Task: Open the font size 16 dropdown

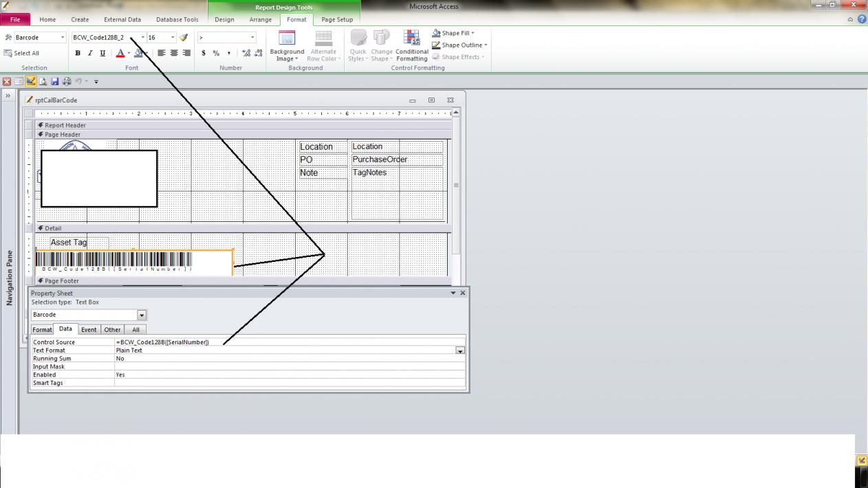Action: pos(173,37)
